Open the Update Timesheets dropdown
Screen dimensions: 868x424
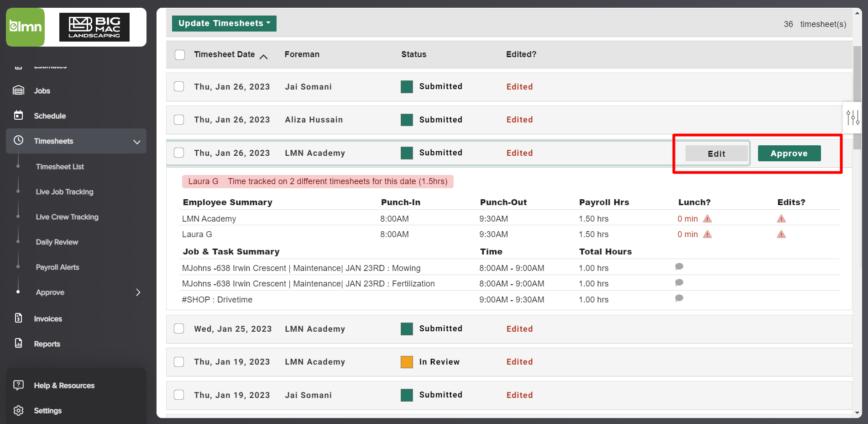coord(224,23)
